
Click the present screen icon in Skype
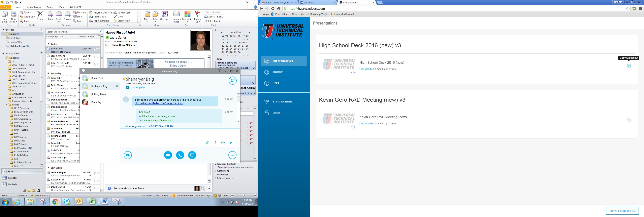(x=192, y=155)
